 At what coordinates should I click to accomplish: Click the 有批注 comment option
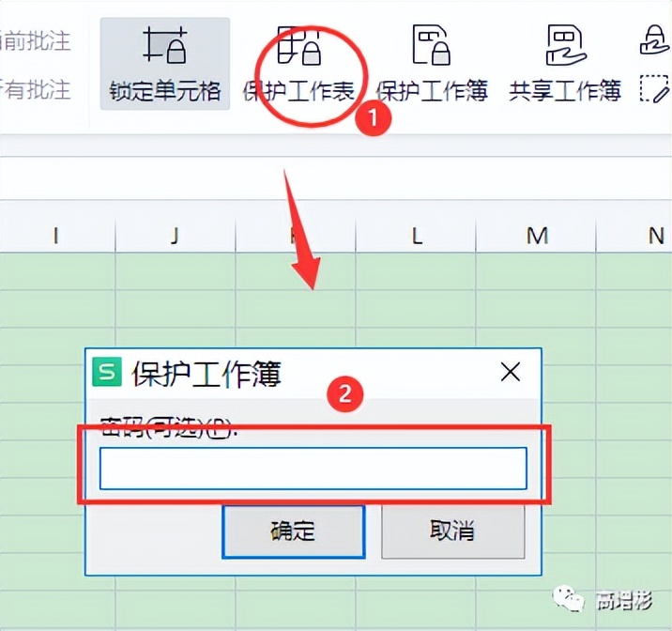pyautogui.click(x=35, y=89)
